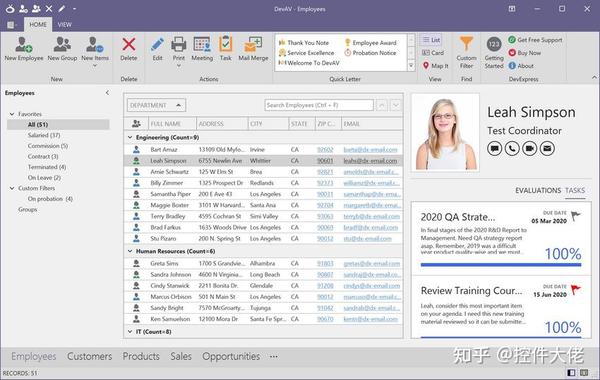Switch to Card view mode
Screen dimensions: 600x380
tap(433, 53)
